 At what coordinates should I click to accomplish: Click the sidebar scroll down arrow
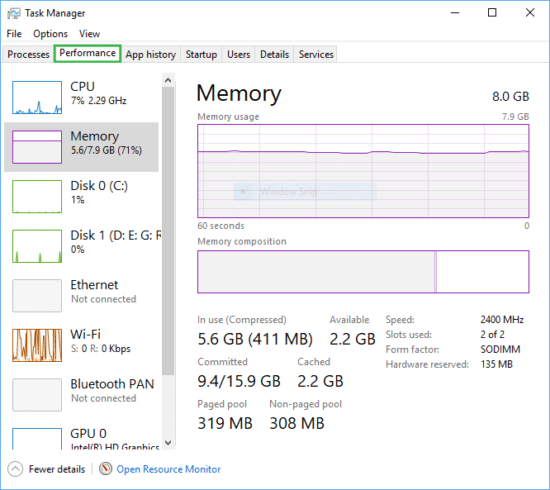(168, 443)
